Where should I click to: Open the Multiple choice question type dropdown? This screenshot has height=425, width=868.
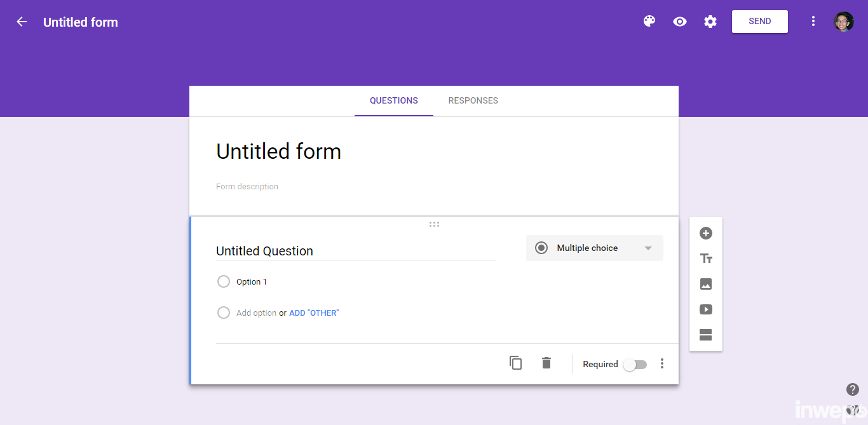(x=594, y=248)
